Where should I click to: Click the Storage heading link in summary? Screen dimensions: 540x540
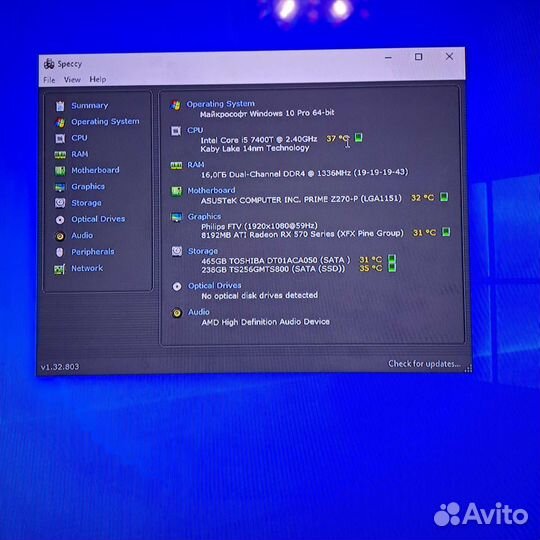tap(202, 251)
